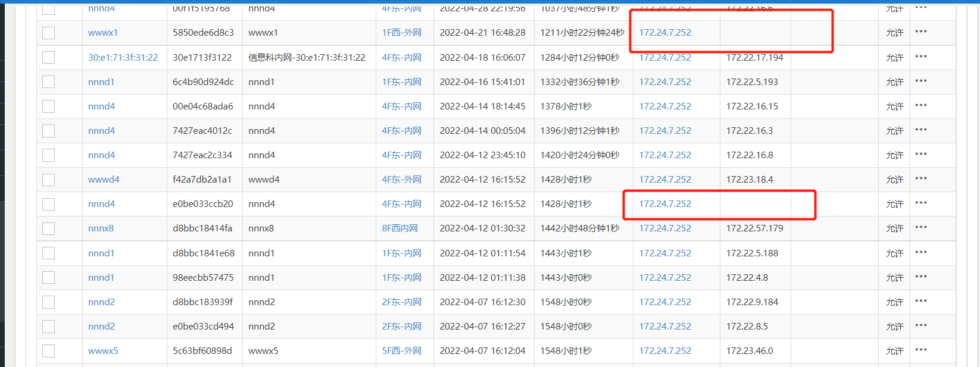The width and height of the screenshot is (980, 367).
Task: Open the 5F西-外网 group link
Action: (402, 351)
